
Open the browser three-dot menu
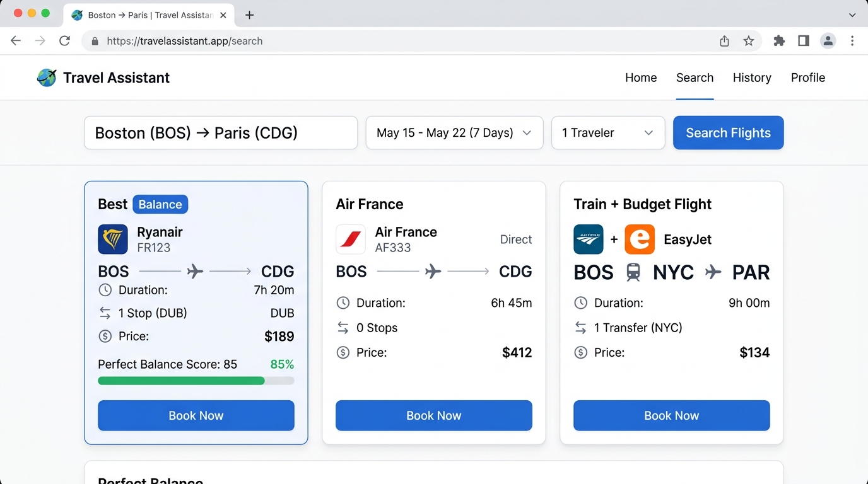point(852,41)
